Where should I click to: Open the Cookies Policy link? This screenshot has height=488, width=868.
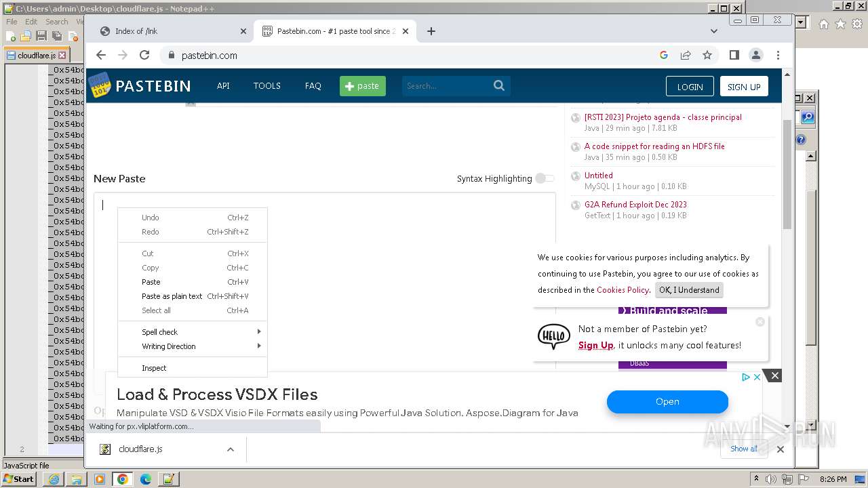[x=623, y=290]
